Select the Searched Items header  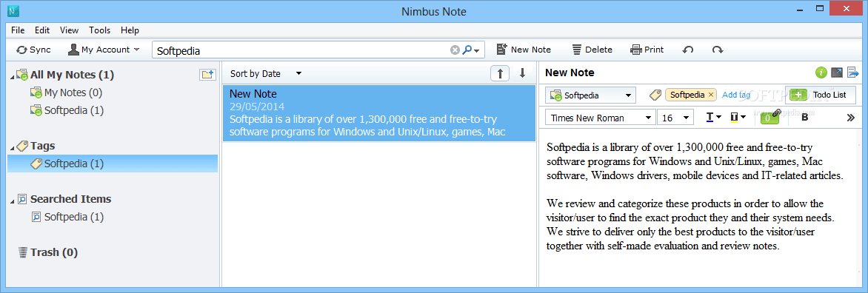[70, 199]
